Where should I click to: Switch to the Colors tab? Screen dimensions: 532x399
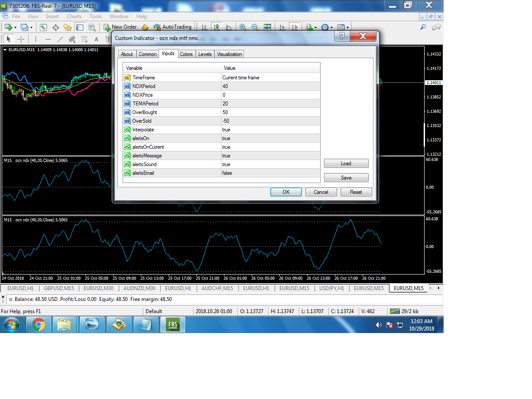186,54
